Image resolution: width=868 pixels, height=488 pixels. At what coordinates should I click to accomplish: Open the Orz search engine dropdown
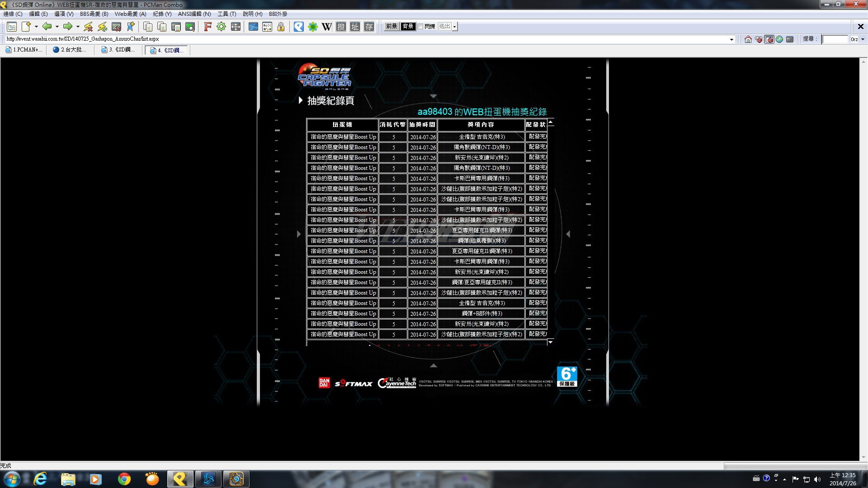(x=863, y=39)
